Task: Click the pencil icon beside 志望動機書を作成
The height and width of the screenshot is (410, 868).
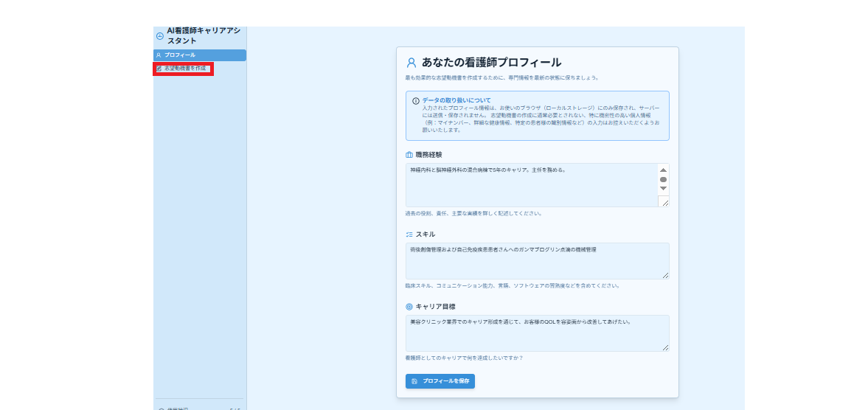Action: (159, 69)
